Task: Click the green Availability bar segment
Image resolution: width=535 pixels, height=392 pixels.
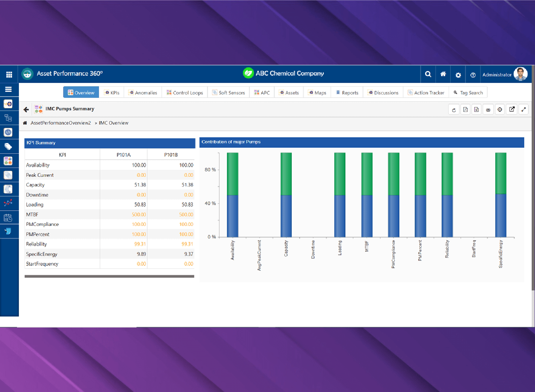Action: point(233,174)
